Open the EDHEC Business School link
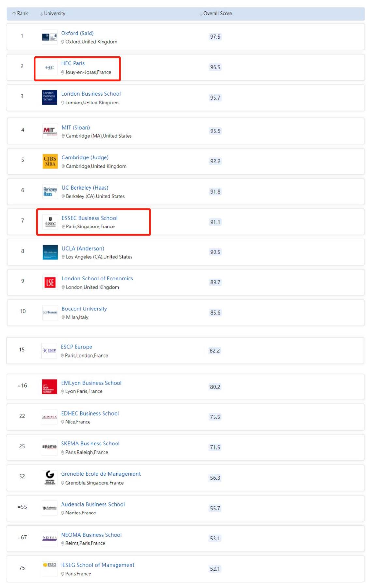 pyautogui.click(x=90, y=413)
